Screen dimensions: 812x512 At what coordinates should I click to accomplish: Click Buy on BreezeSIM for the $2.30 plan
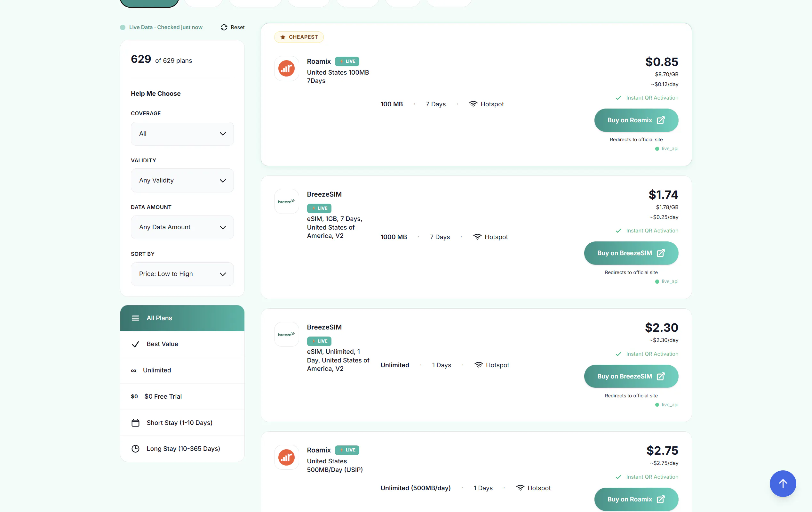631,376
